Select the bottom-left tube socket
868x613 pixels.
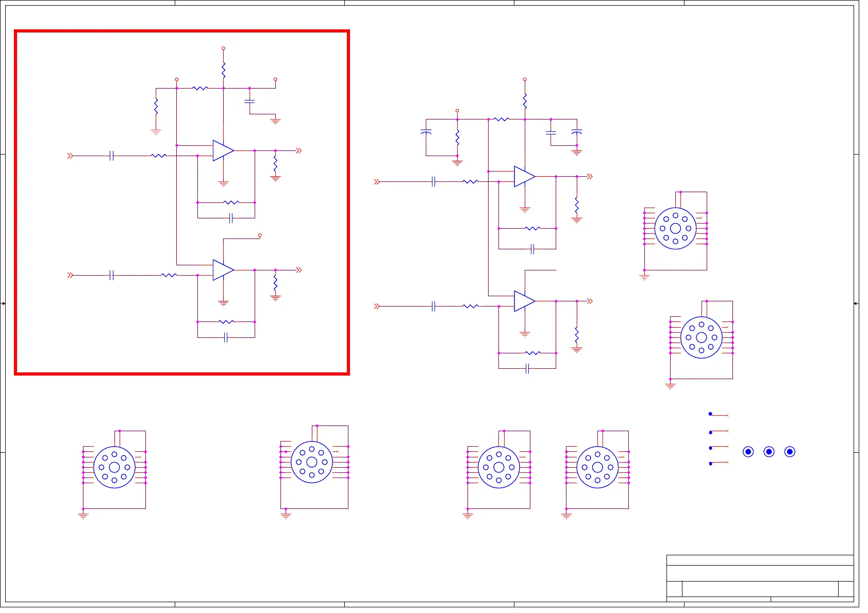click(114, 467)
